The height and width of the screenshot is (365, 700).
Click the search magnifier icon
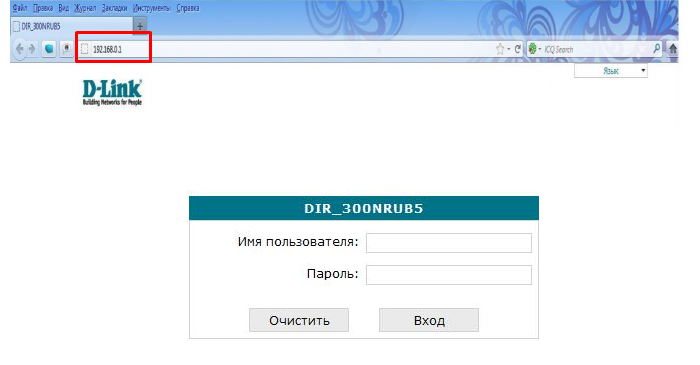[x=657, y=49]
